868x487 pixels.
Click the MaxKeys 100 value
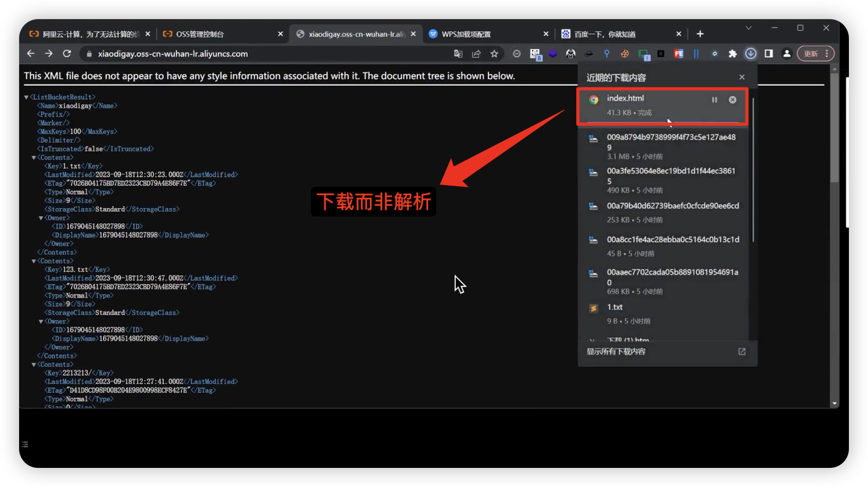tap(76, 132)
